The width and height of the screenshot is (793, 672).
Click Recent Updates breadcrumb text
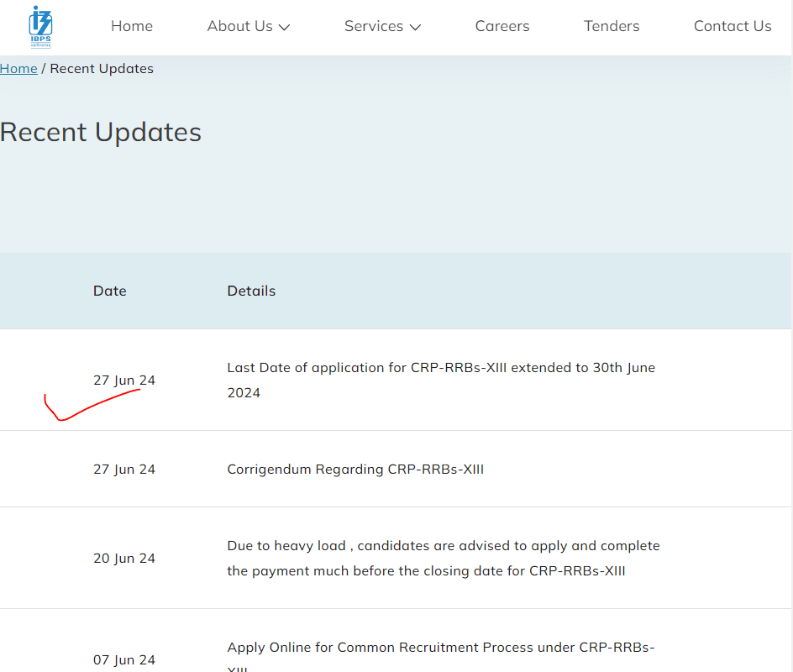tap(102, 69)
